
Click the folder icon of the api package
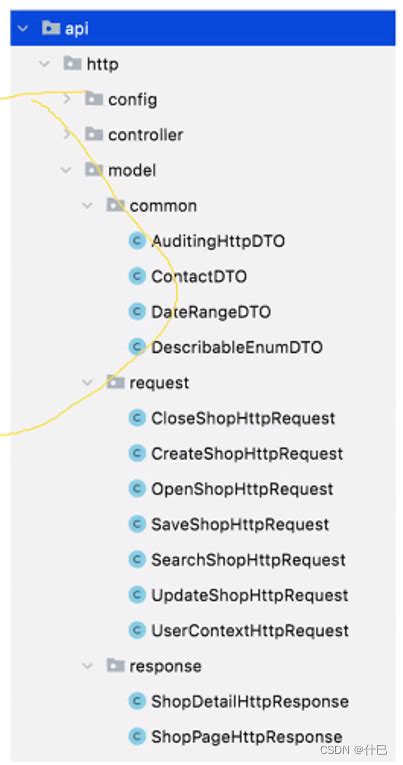[x=51, y=28]
